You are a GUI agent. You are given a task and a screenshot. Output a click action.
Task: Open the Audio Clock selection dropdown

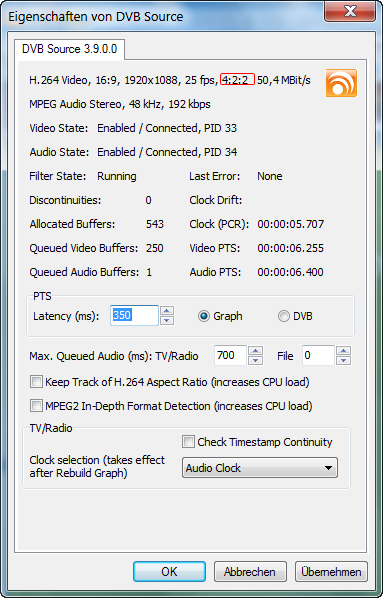tap(260, 468)
